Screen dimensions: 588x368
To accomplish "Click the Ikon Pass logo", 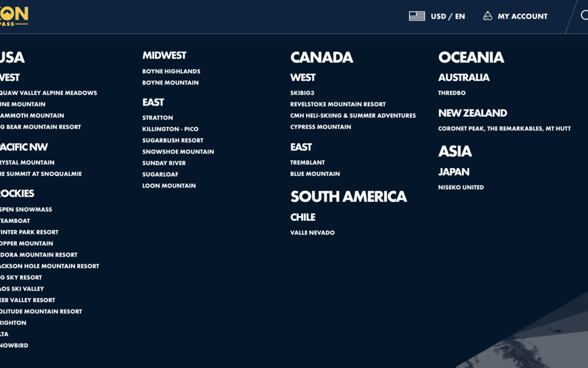I will [14, 16].
